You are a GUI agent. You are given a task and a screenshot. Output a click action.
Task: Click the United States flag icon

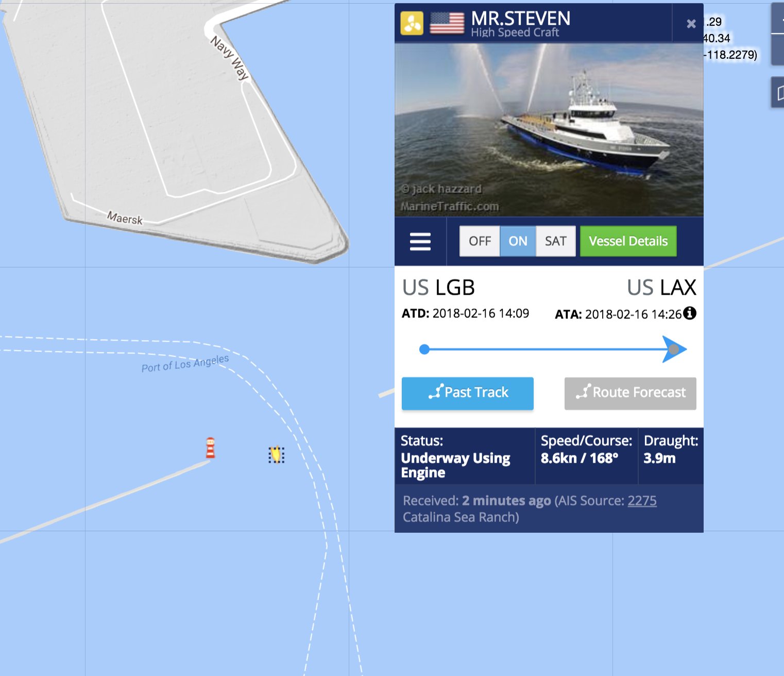pyautogui.click(x=447, y=23)
